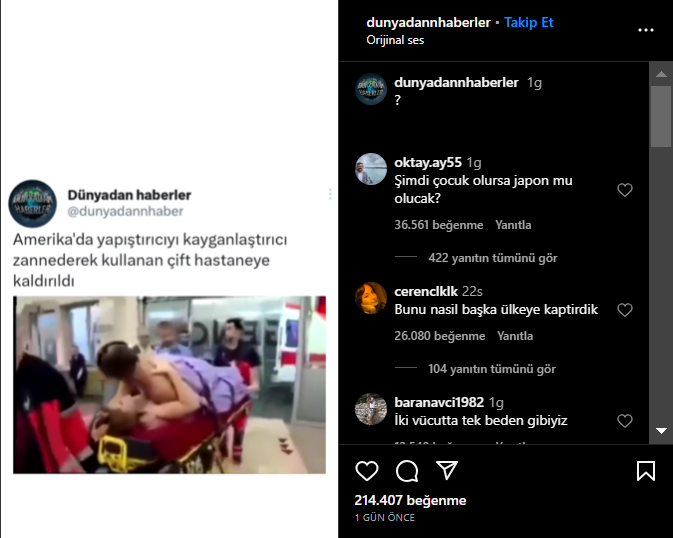The image size is (673, 538).
Task: Open comment bubble icon below the comments
Action: coord(407,471)
